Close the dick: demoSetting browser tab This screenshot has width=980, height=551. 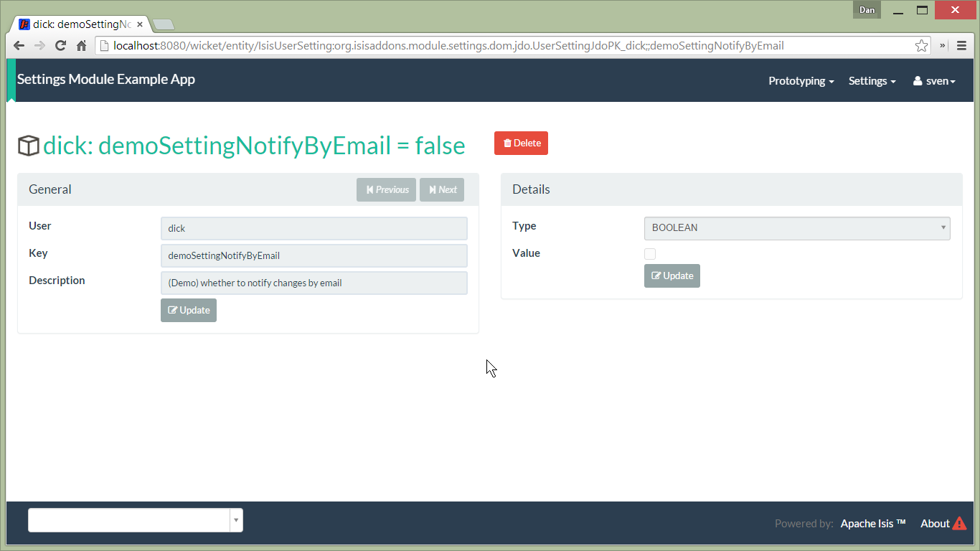(x=139, y=24)
